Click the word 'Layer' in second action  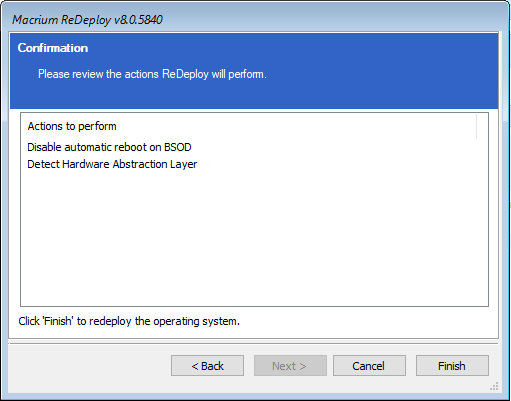(184, 164)
